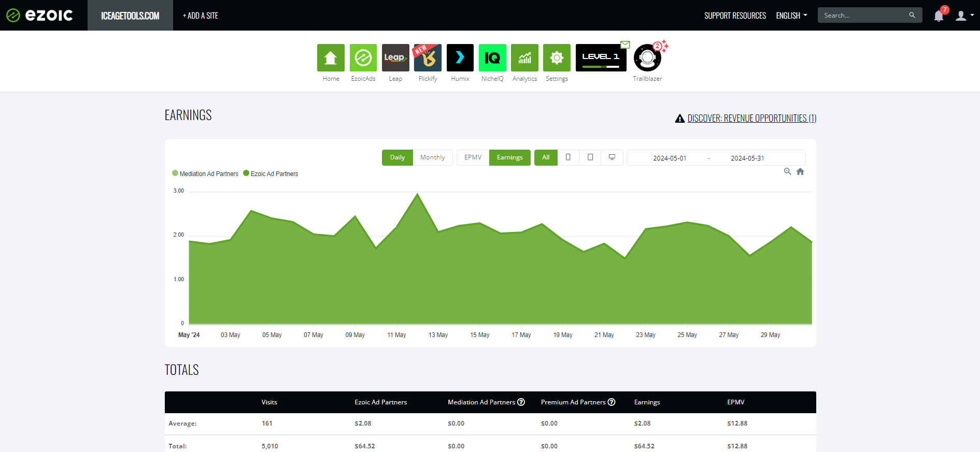Click the Ezoic logo
The height and width of the screenshot is (452, 980).
[x=39, y=15]
